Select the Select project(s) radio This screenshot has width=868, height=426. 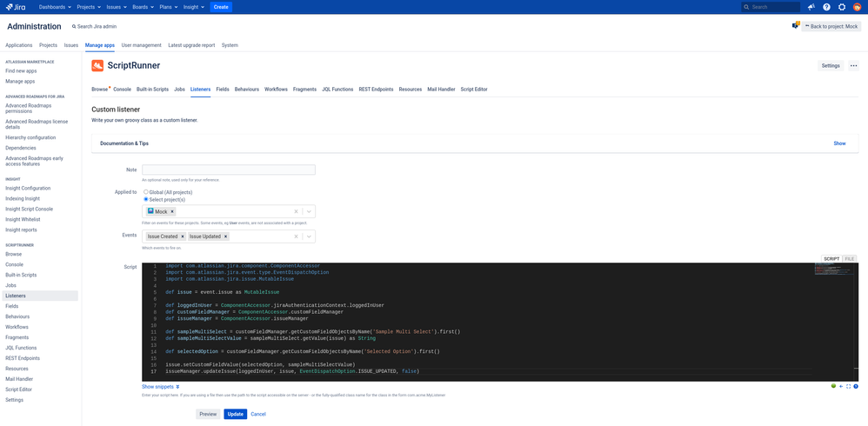[146, 198]
